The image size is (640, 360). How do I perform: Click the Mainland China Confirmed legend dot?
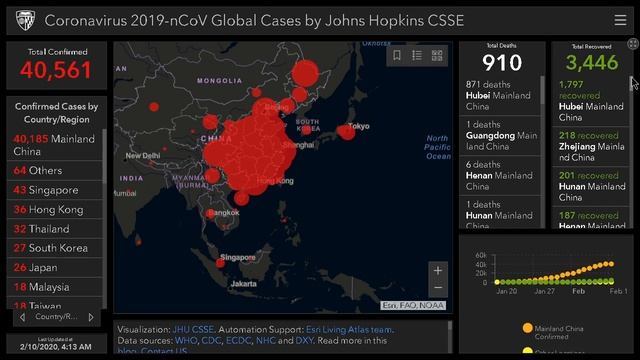(527, 328)
